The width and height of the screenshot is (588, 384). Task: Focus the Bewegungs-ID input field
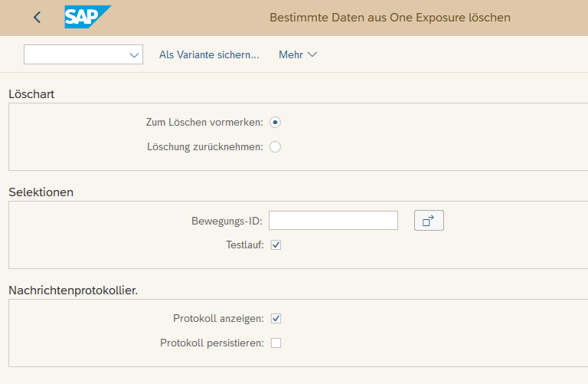pyautogui.click(x=333, y=221)
